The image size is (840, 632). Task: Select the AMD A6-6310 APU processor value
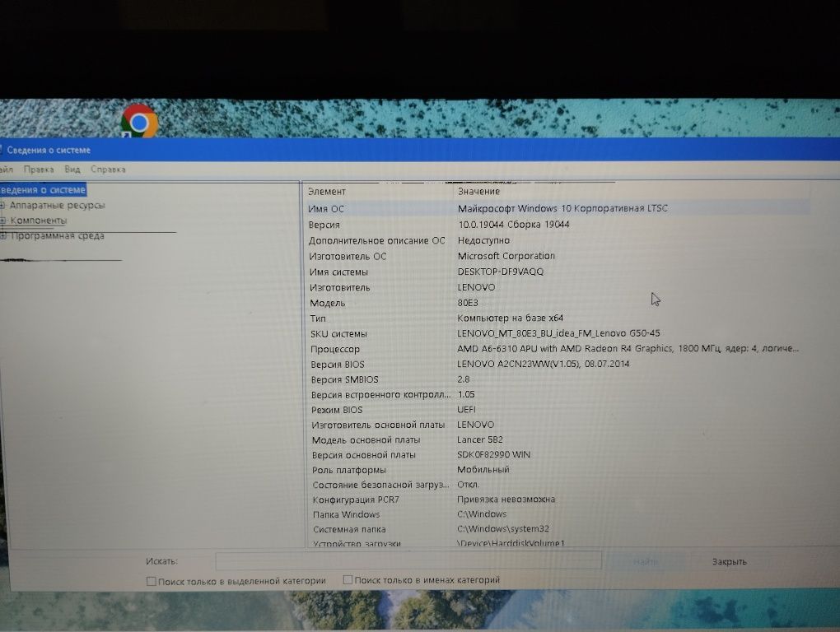click(628, 348)
